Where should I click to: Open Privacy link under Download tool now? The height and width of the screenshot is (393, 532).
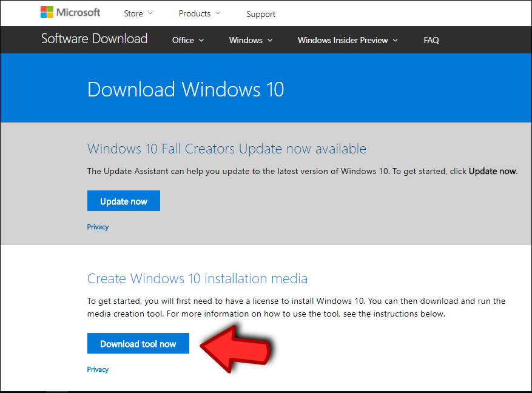coord(98,369)
